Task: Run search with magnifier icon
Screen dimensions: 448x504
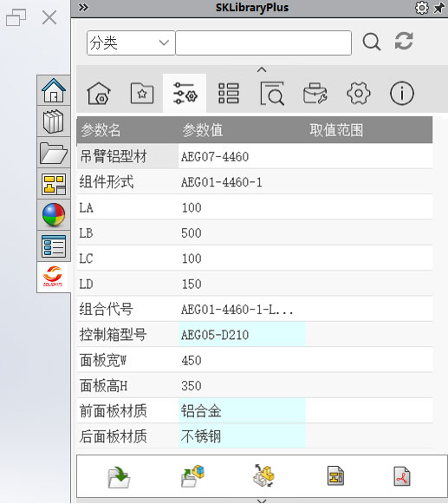Action: (372, 43)
